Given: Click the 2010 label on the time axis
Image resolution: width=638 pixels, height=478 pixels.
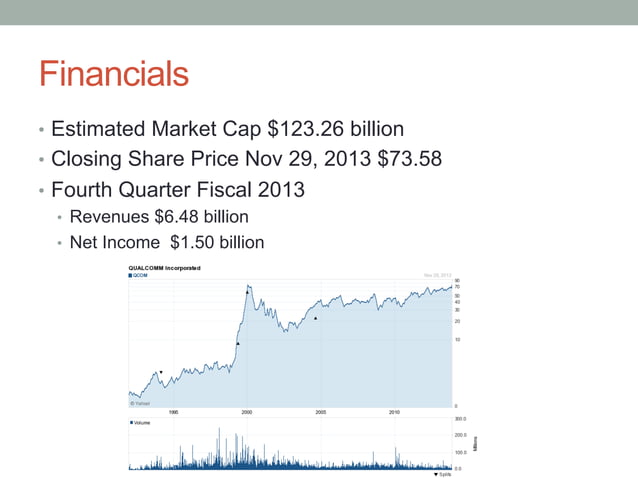Looking at the screenshot, I should pos(394,411).
